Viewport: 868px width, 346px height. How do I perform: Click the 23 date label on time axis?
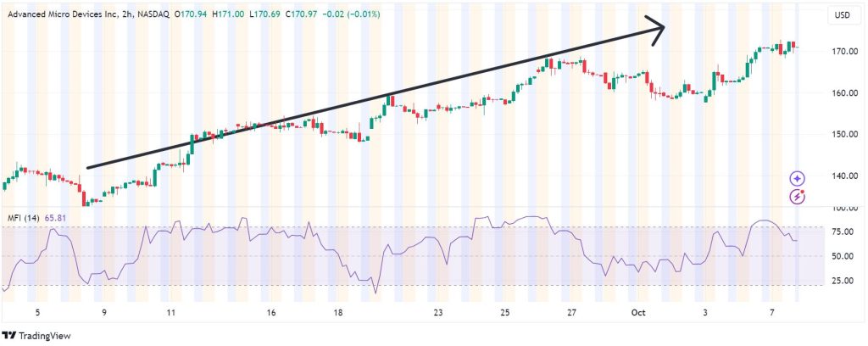[x=438, y=313]
